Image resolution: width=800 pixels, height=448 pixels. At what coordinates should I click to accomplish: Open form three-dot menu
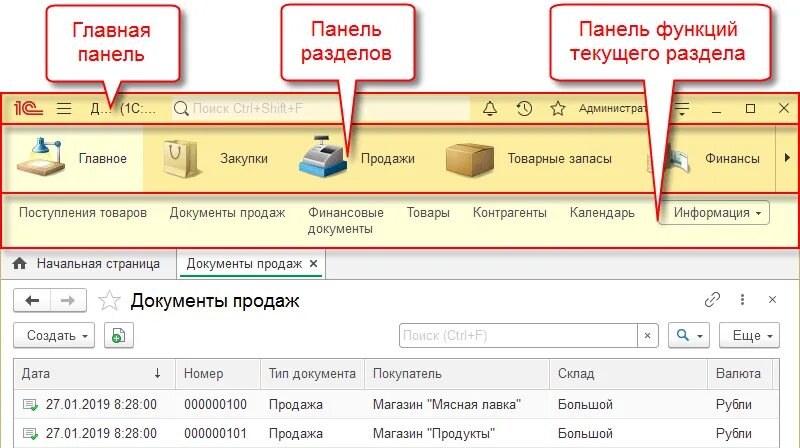point(742,300)
